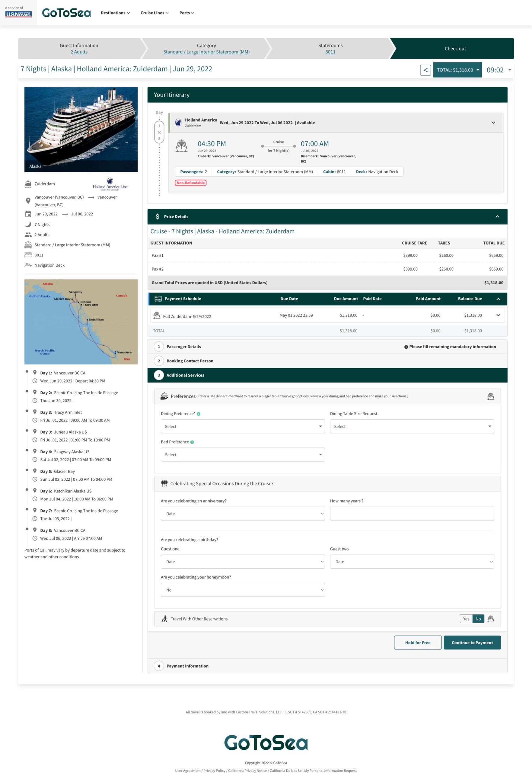
Task: Click the Privacy Policy footer link
Action: [x=214, y=770]
